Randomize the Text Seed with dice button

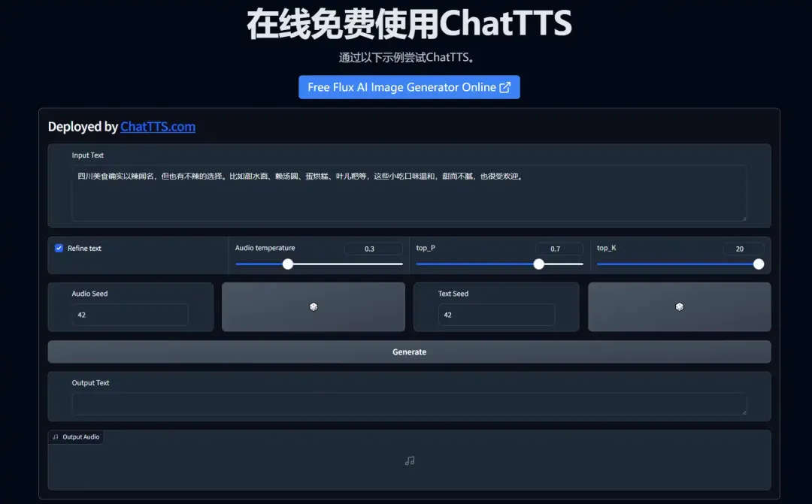point(680,306)
